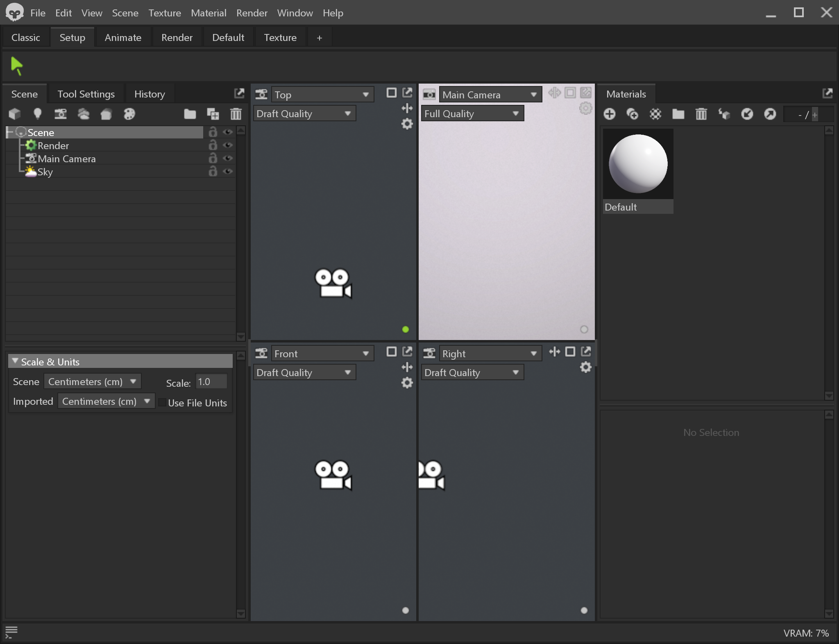Add a new material with plus icon

pos(609,114)
